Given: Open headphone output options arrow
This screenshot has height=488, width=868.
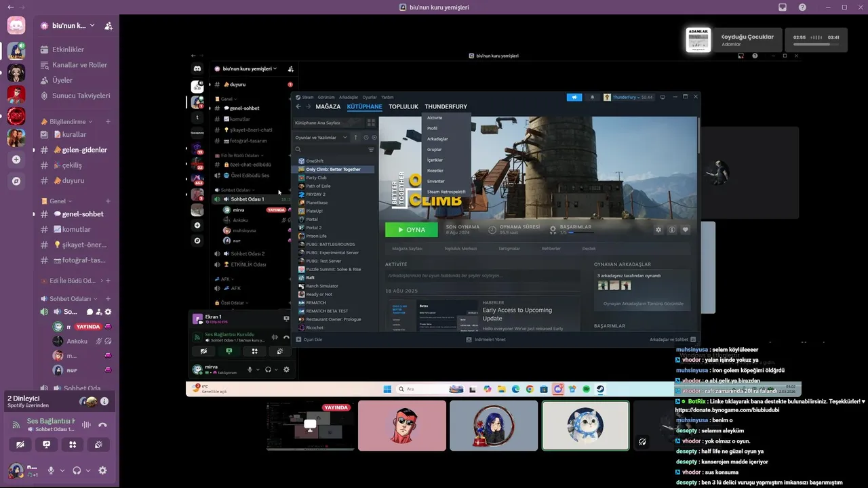Looking at the screenshot, I should pyautogui.click(x=88, y=470).
